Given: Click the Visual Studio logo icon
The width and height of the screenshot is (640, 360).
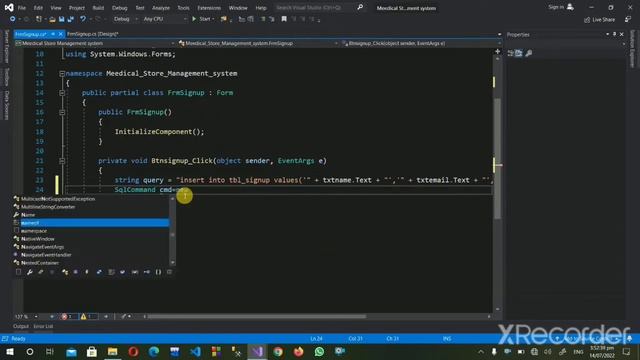Looking at the screenshot, I should tap(9, 7).
